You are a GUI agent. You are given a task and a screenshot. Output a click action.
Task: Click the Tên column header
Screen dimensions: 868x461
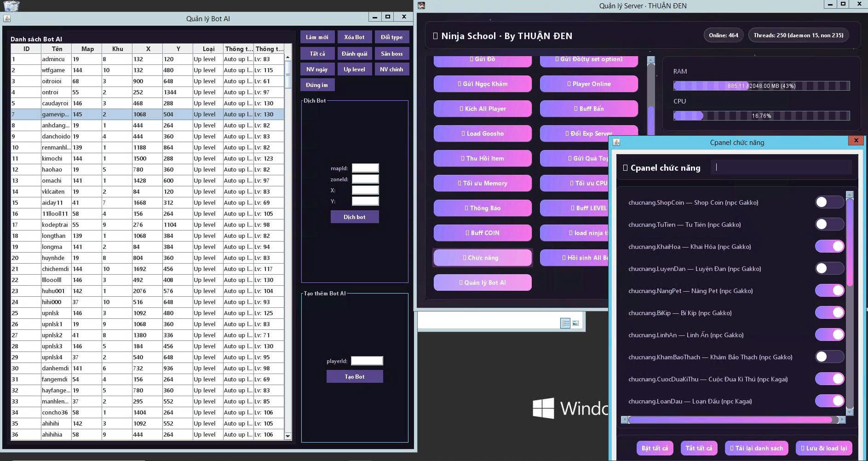coord(57,49)
